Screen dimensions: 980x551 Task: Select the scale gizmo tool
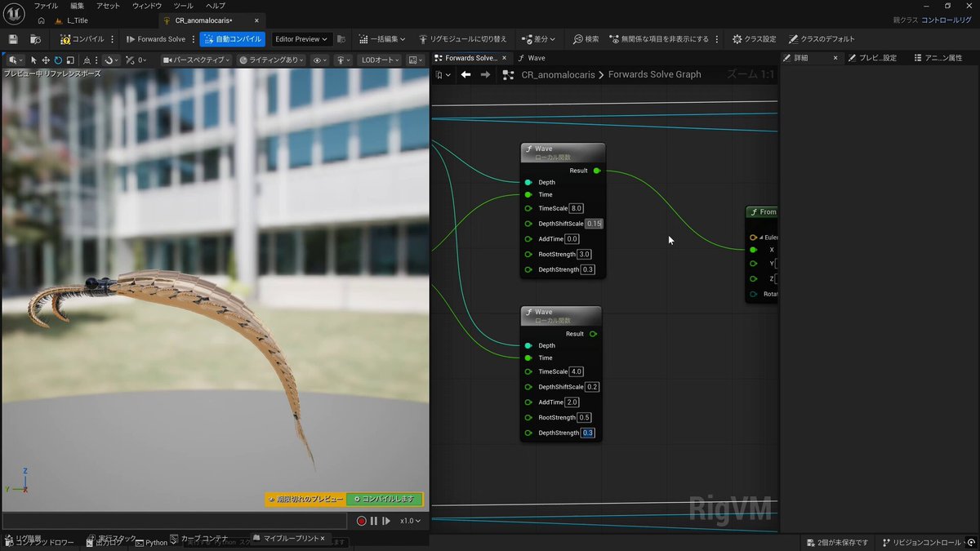click(x=70, y=60)
